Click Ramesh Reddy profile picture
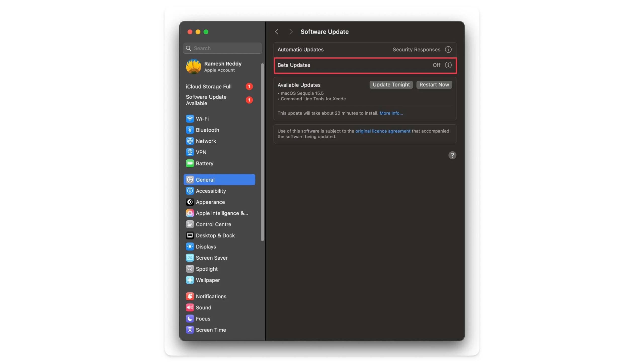 pyautogui.click(x=193, y=67)
